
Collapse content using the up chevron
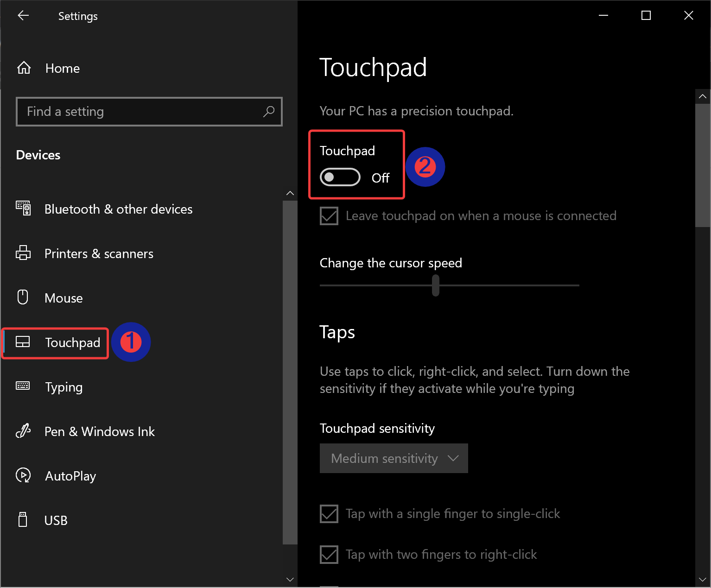pyautogui.click(x=703, y=96)
